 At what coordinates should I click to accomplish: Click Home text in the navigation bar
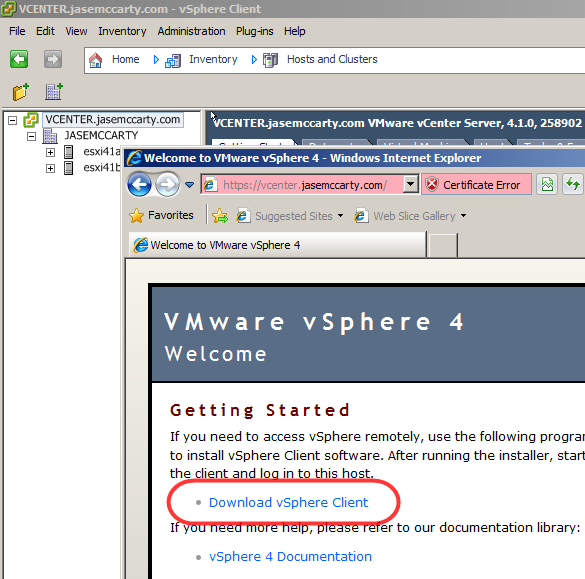[x=126, y=59]
